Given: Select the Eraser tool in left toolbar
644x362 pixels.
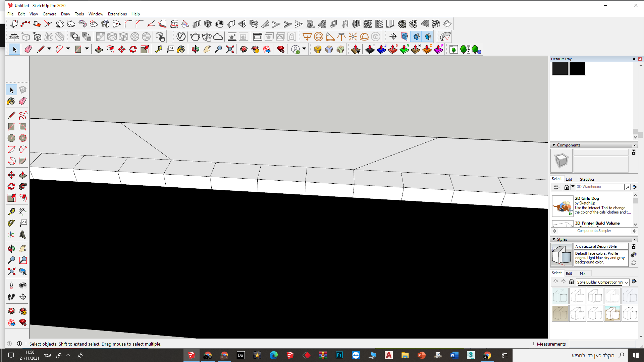Looking at the screenshot, I should pyautogui.click(x=22, y=101).
